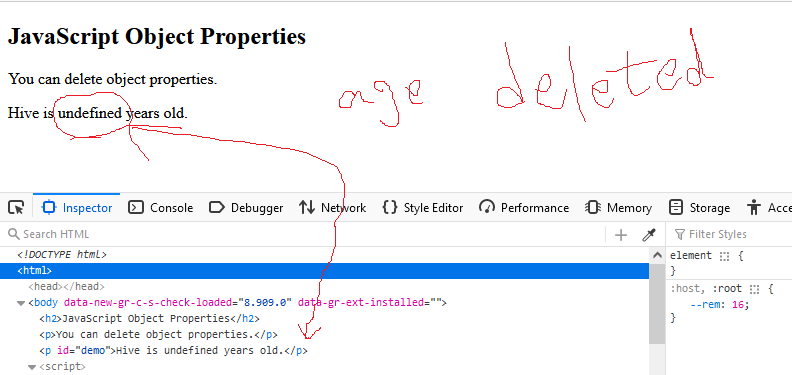Click the --rem value 16

738,305
